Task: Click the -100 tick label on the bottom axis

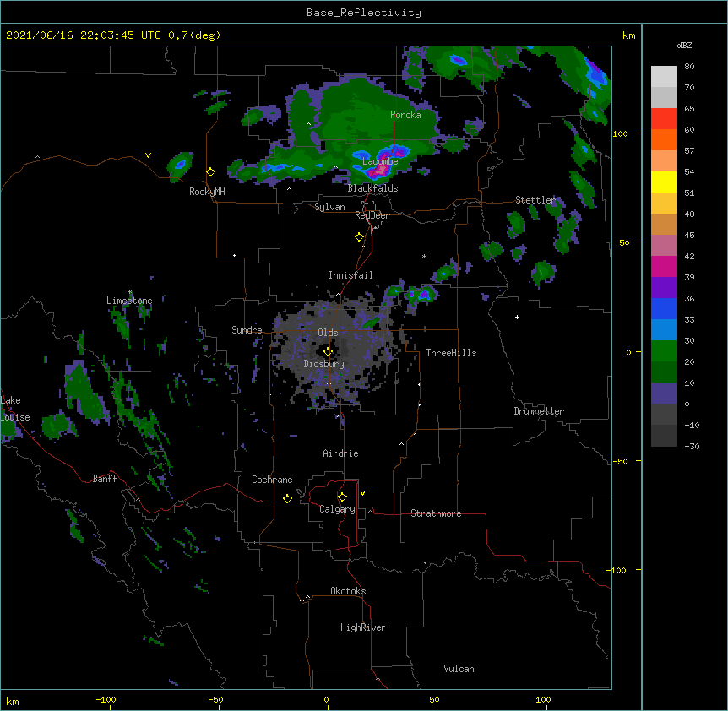Action: click(x=106, y=699)
